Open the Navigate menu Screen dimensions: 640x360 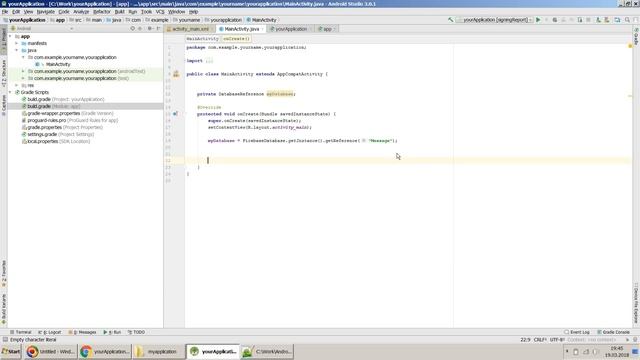[46, 12]
